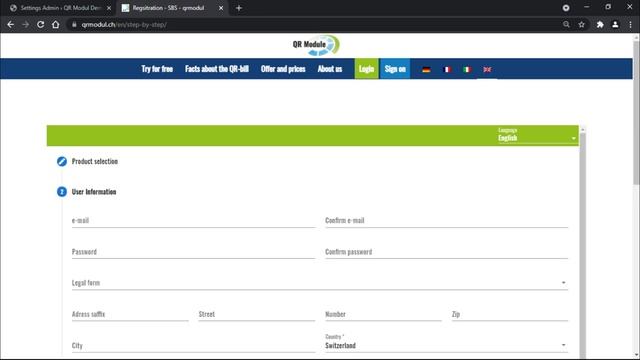Click the green Login button
640x360 pixels.
pos(367,69)
